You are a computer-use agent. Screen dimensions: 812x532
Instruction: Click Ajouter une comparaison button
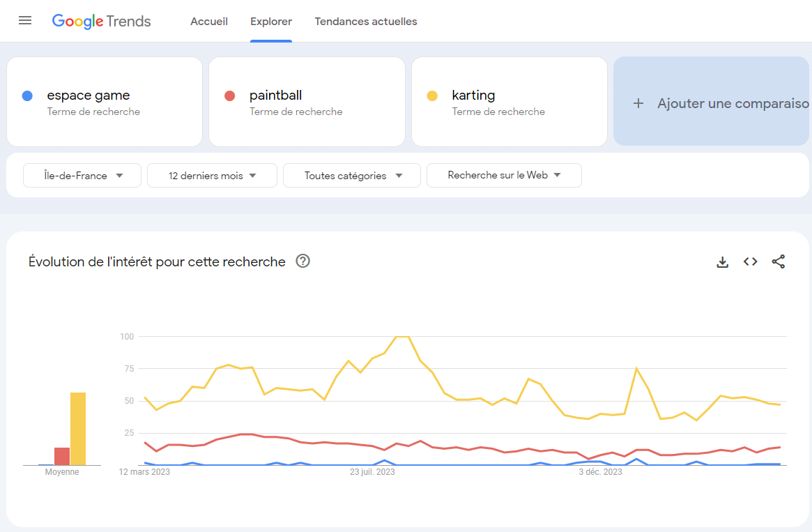(x=712, y=102)
